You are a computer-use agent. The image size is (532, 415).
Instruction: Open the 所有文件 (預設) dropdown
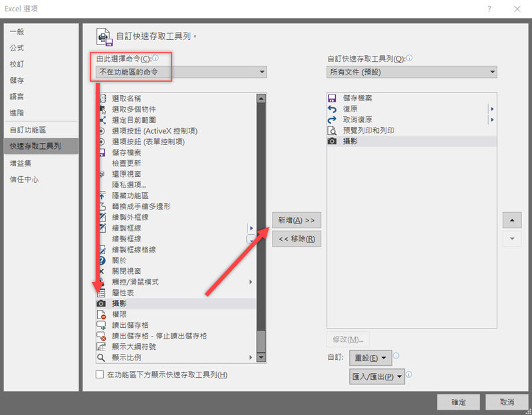click(x=412, y=72)
